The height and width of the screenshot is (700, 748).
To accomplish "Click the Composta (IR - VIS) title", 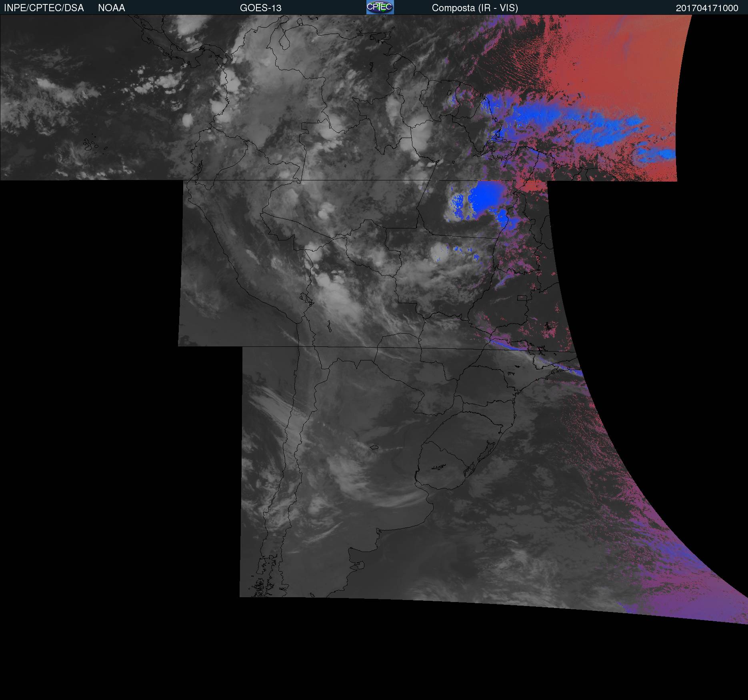I will (x=475, y=8).
